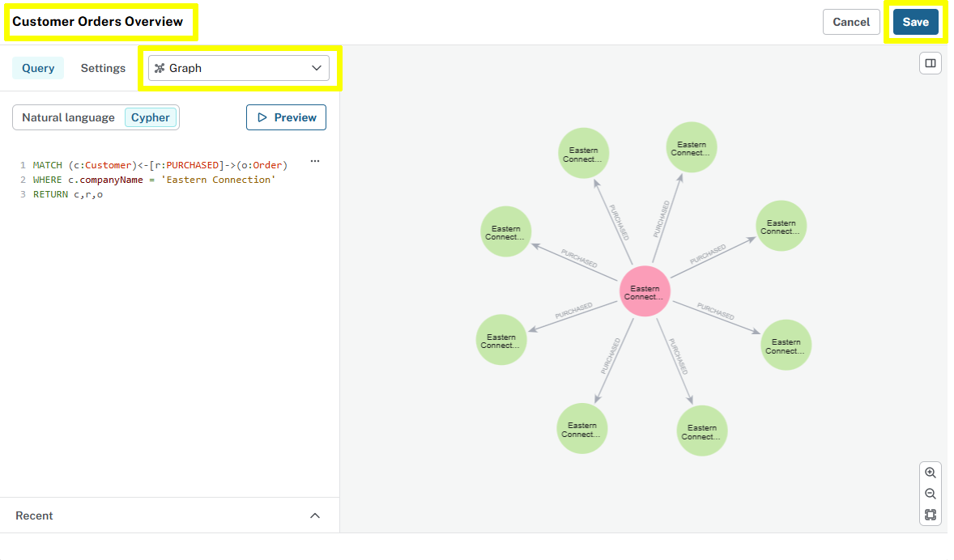
Task: Cancel editing the report
Action: click(x=851, y=22)
